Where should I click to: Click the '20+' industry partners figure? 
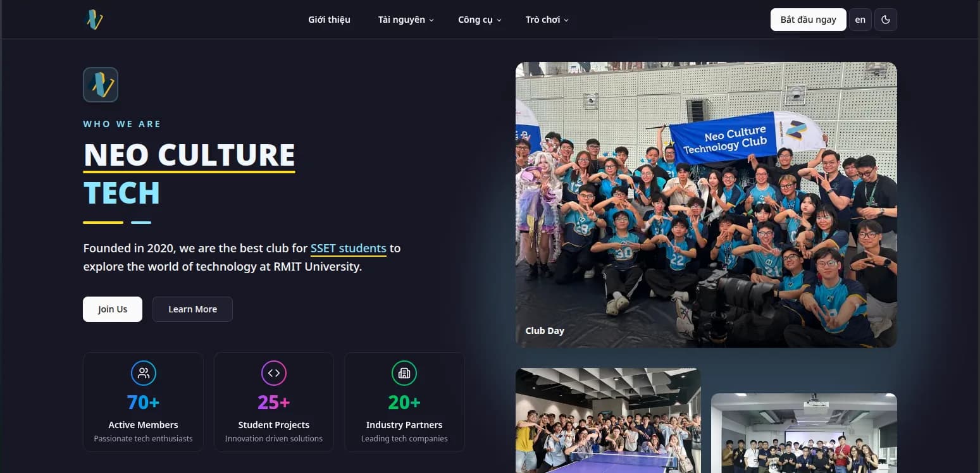[x=404, y=402]
